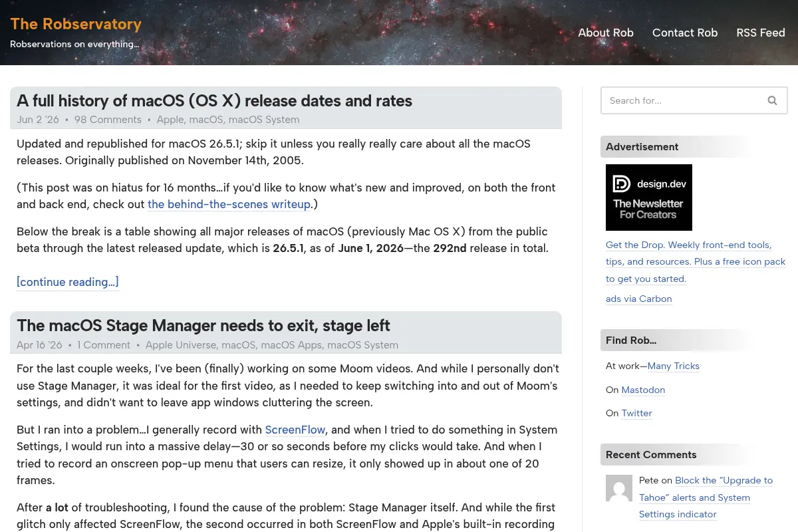This screenshot has height=532, width=798.
Task: Click the 'Apr 16 '26' post date
Action: point(39,345)
